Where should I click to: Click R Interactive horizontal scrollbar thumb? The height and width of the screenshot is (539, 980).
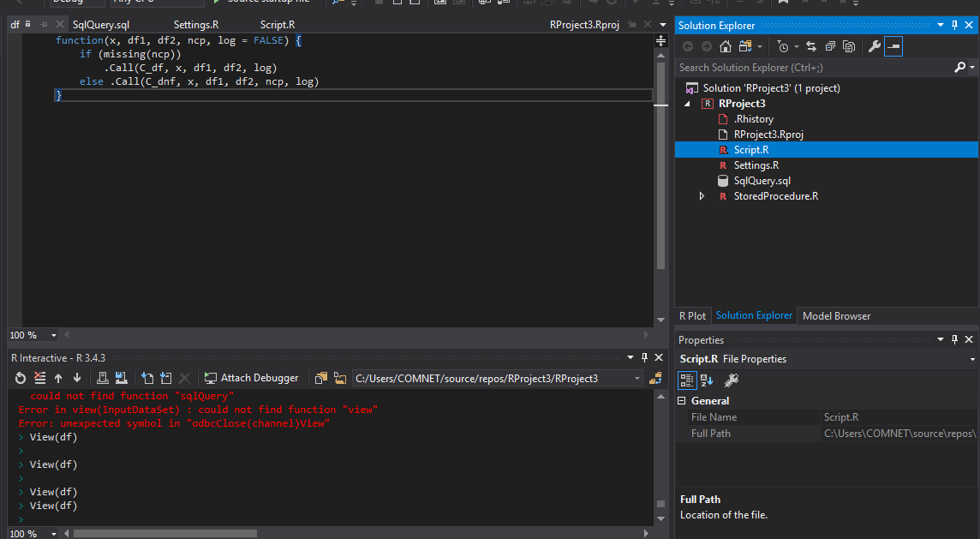coord(165,533)
